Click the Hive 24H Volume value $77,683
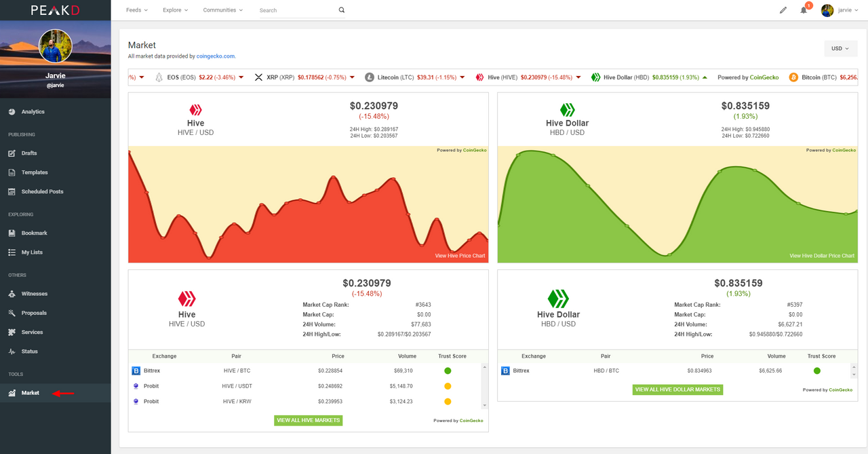 point(421,324)
